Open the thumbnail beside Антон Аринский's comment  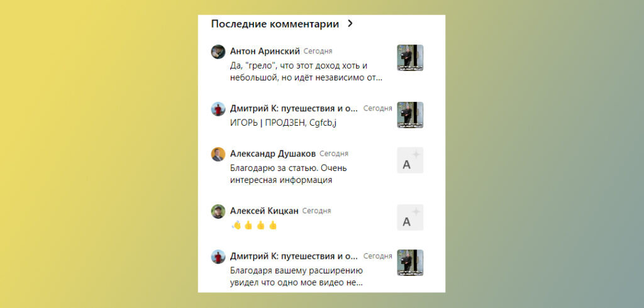coord(410,57)
